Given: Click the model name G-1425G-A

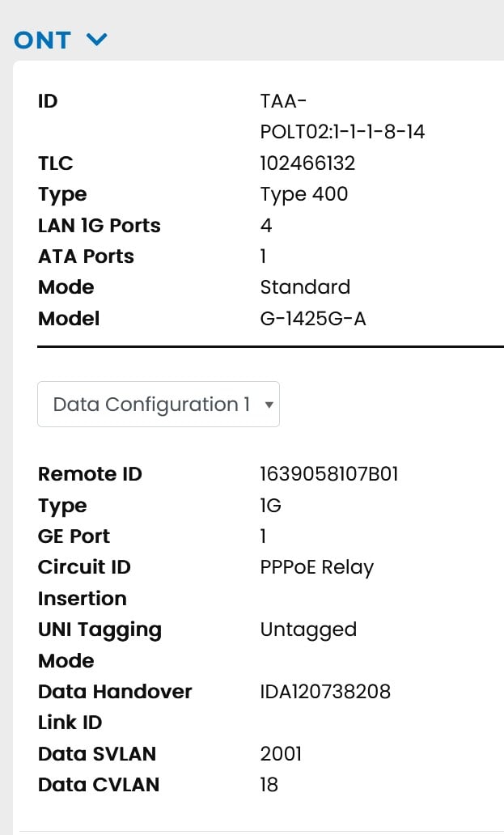Looking at the screenshot, I should click(313, 319).
